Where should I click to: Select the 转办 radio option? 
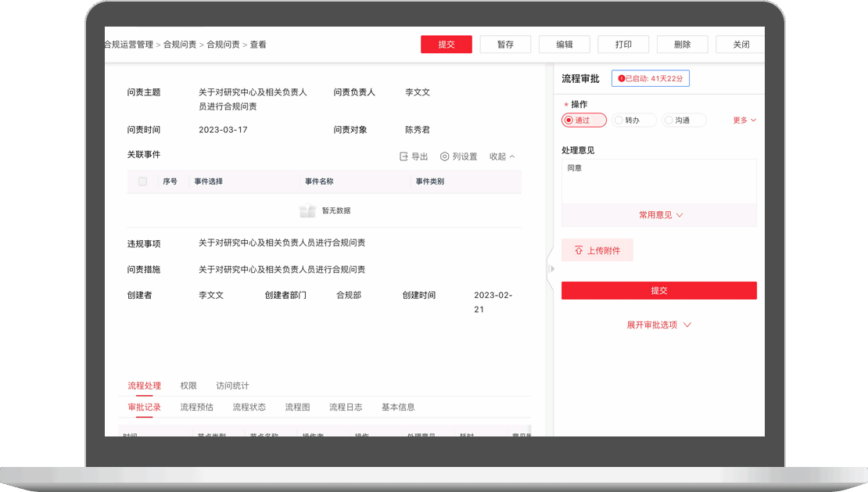(619, 120)
